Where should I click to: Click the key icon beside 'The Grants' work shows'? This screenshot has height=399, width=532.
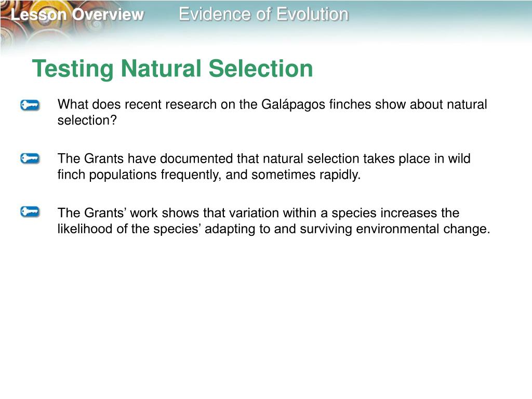coord(30,212)
